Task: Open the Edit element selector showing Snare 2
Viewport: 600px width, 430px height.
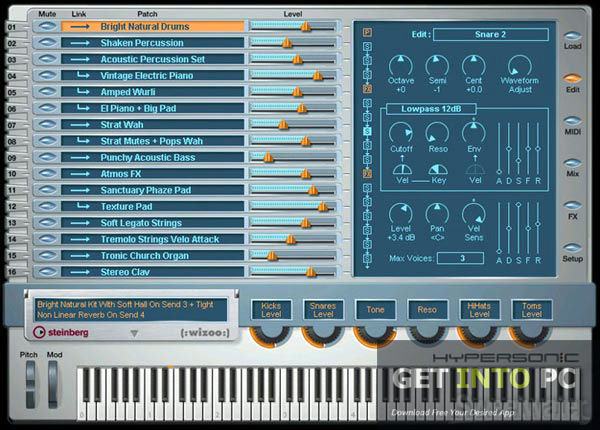Action: (491, 34)
